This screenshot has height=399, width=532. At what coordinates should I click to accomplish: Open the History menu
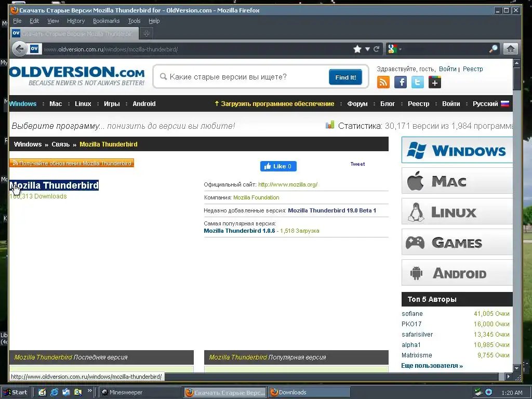(76, 21)
